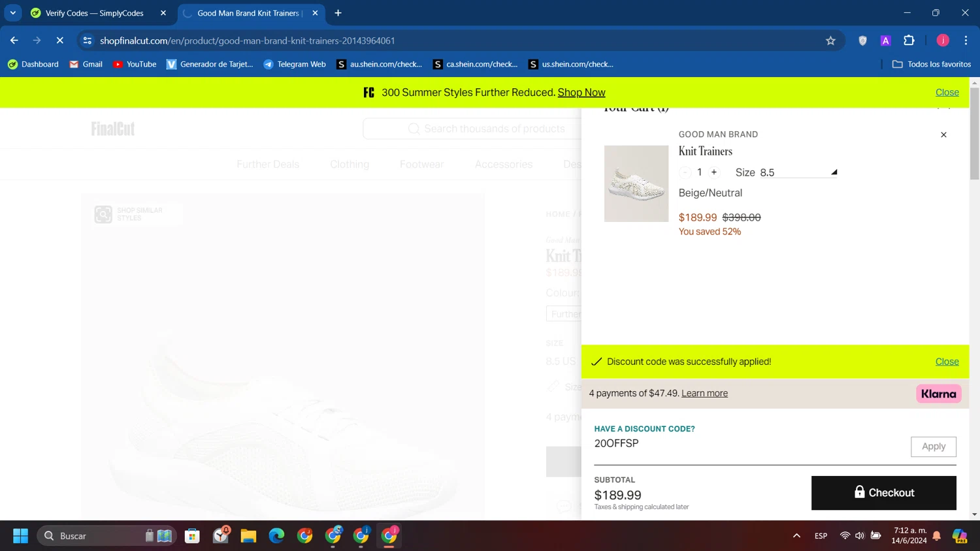Screen dimensions: 980x551
Task: Open Todos los favoritos folder
Action: click(931, 64)
